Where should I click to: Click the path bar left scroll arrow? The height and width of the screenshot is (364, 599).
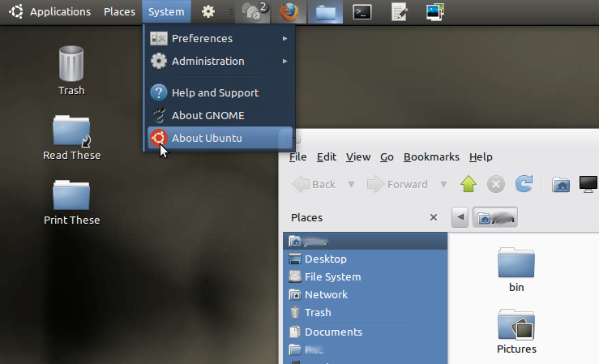[x=460, y=217]
